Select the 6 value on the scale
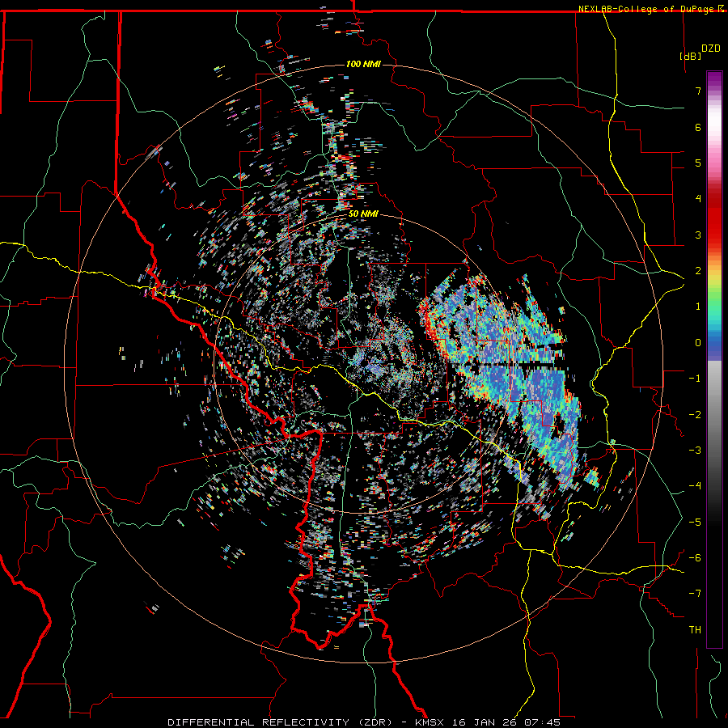 (x=698, y=127)
